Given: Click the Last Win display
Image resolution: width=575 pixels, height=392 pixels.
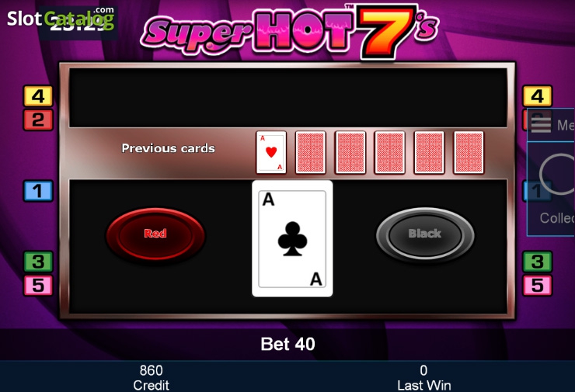Looking at the screenshot, I should (x=424, y=378).
